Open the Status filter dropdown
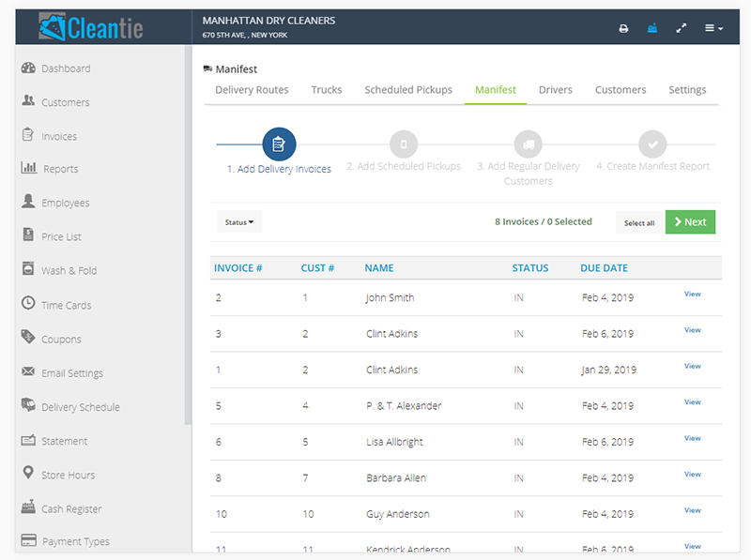The width and height of the screenshot is (751, 560). (x=238, y=222)
